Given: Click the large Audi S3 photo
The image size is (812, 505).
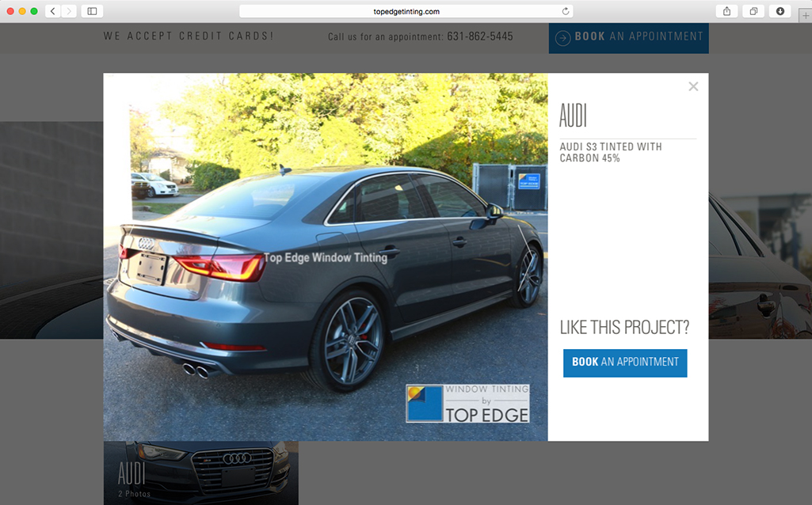Looking at the screenshot, I should coord(326,256).
